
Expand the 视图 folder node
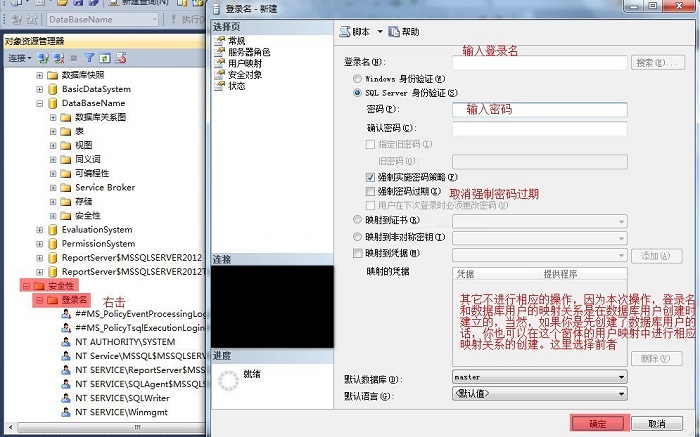[x=53, y=146]
